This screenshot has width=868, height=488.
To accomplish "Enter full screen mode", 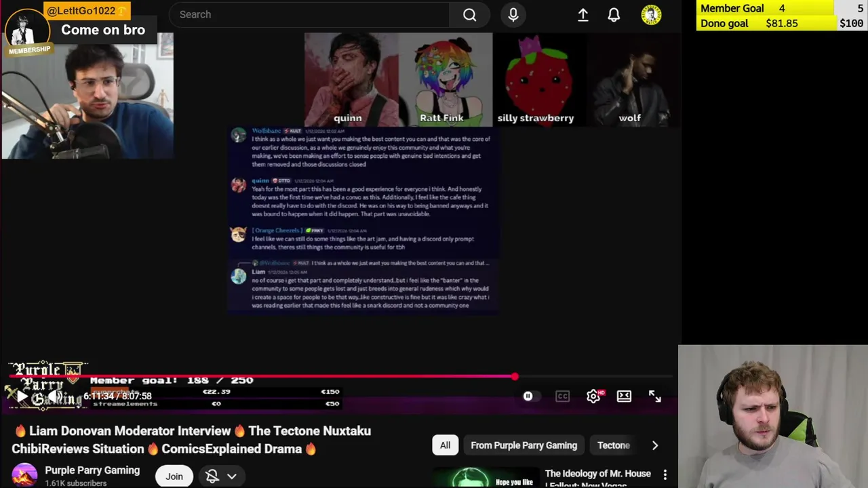I will 654,396.
